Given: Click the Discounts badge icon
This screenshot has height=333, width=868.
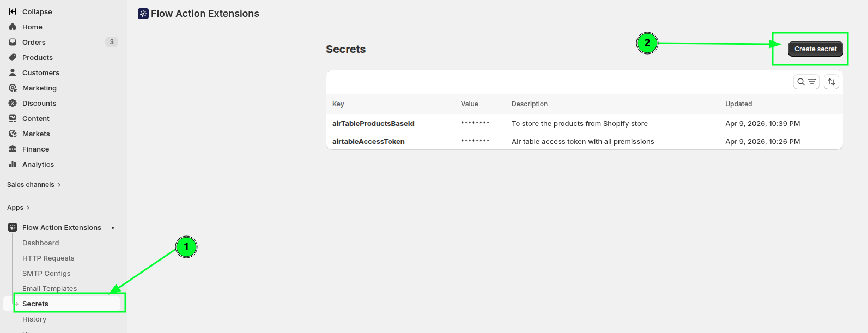Looking at the screenshot, I should pyautogui.click(x=13, y=103).
